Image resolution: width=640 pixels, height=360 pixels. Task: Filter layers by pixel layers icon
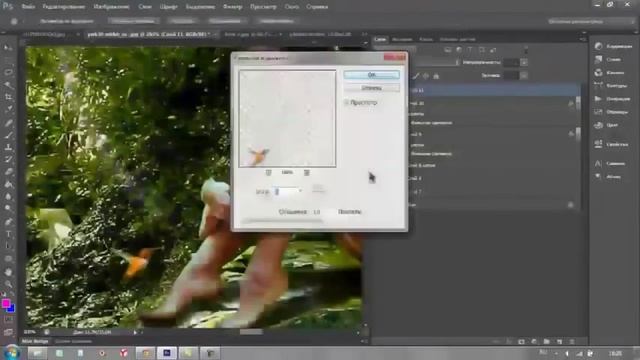coord(448,50)
